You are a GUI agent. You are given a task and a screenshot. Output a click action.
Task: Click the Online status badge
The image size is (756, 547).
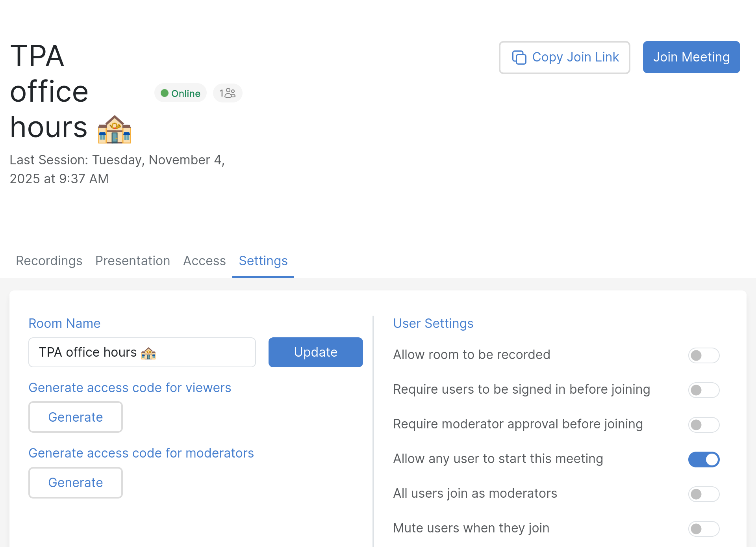[180, 93]
